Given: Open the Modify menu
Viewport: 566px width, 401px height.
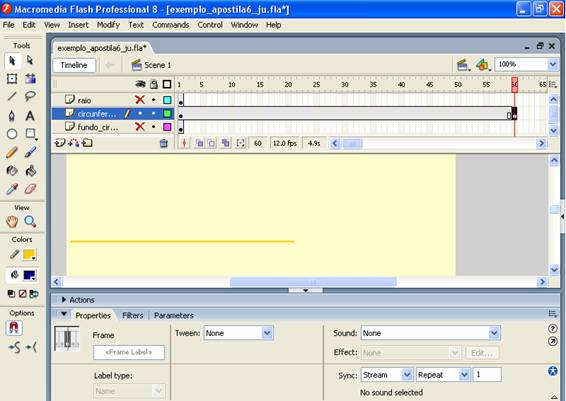Looking at the screenshot, I should (108, 25).
